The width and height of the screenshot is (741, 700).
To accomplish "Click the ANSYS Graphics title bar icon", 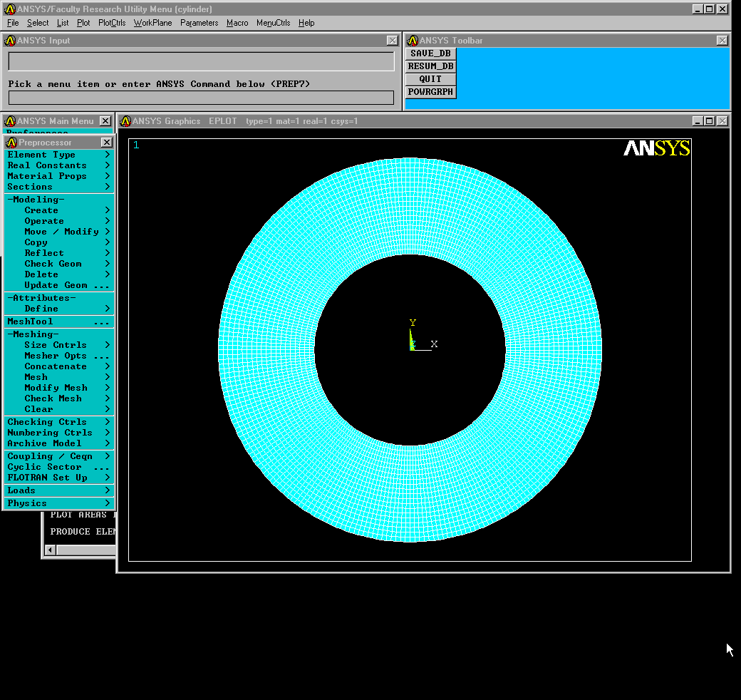I will click(x=125, y=121).
